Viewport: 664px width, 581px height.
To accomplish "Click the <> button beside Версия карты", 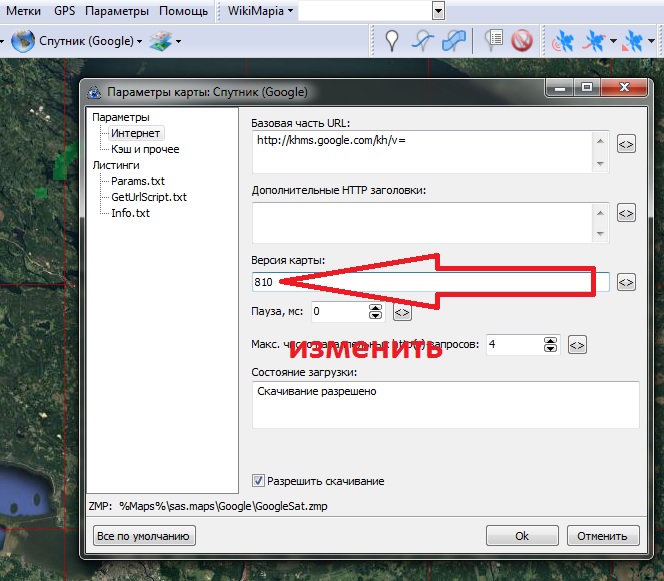I will tap(626, 282).
